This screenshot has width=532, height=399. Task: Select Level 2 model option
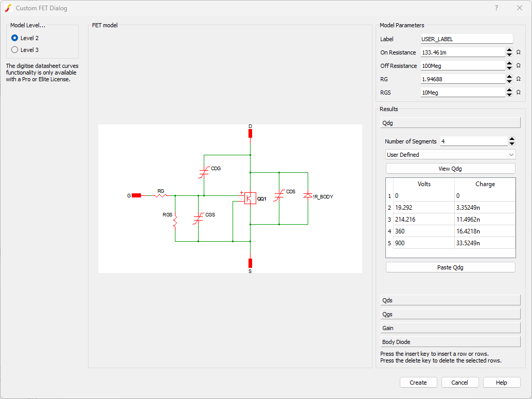click(x=15, y=38)
